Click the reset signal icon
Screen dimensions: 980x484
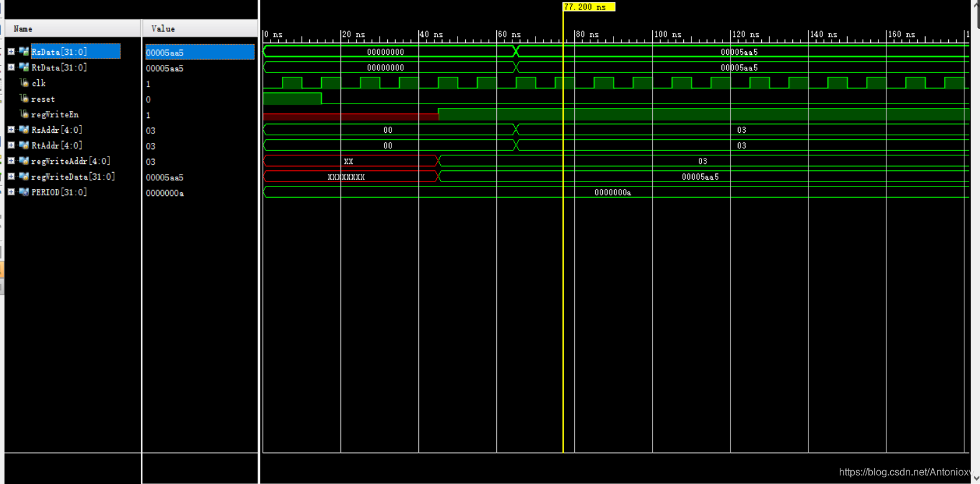[24, 98]
